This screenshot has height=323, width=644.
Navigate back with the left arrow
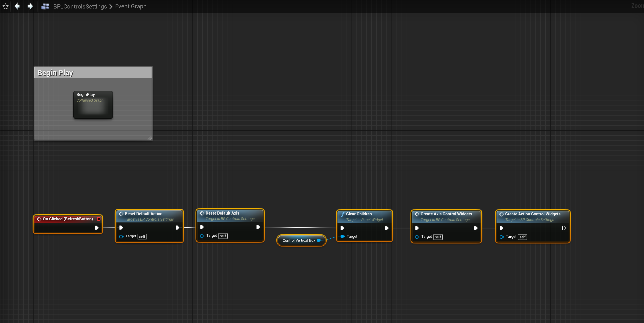tap(17, 6)
